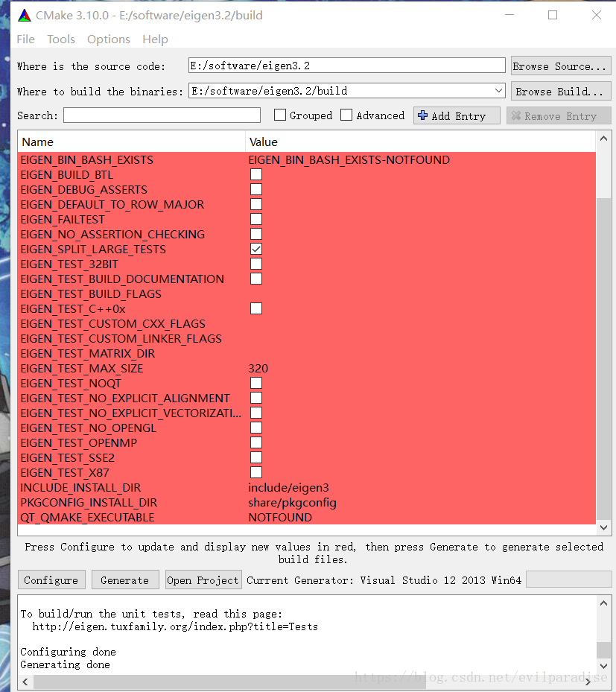The height and width of the screenshot is (692, 616).
Task: Click the Configure button
Action: pos(51,580)
